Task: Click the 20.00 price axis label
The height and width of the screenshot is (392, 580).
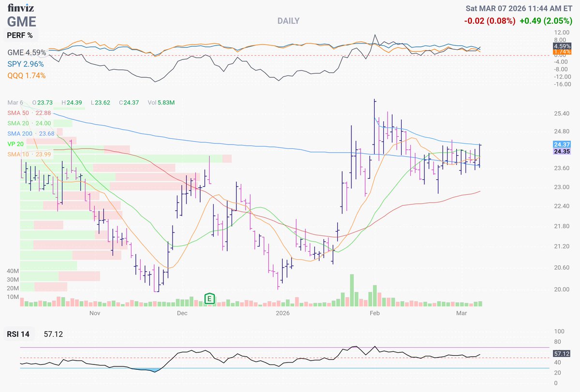Action: [561, 289]
